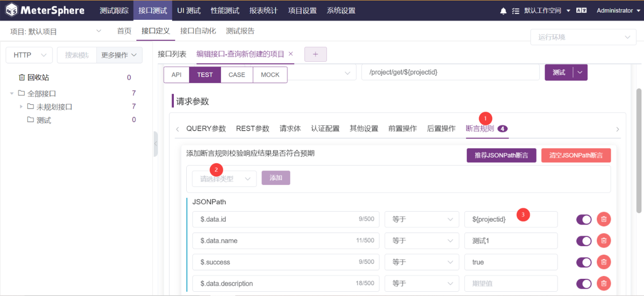Image resolution: width=644 pixels, height=296 pixels.
Task: Open the 更多操作 dropdown
Action: click(119, 55)
